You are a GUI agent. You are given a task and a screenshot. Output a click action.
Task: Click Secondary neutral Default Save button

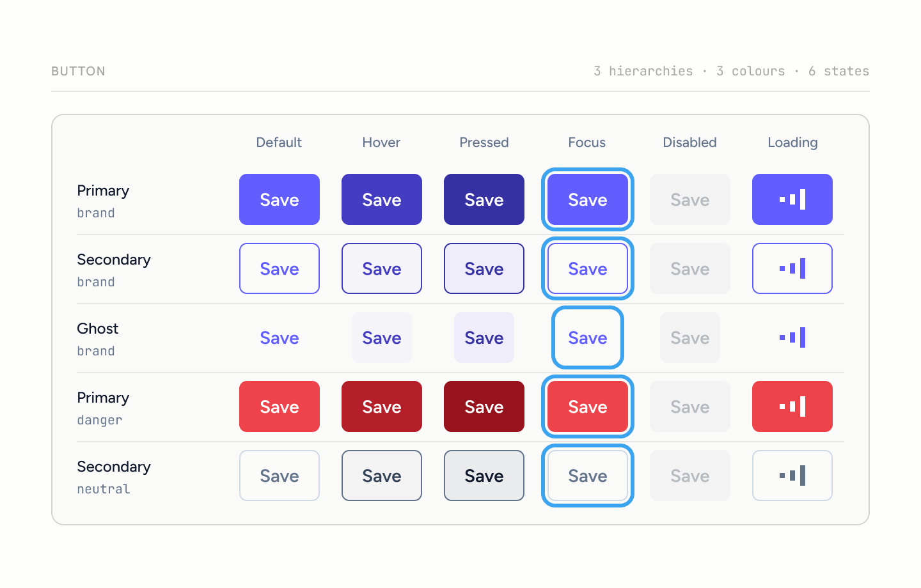pyautogui.click(x=279, y=476)
